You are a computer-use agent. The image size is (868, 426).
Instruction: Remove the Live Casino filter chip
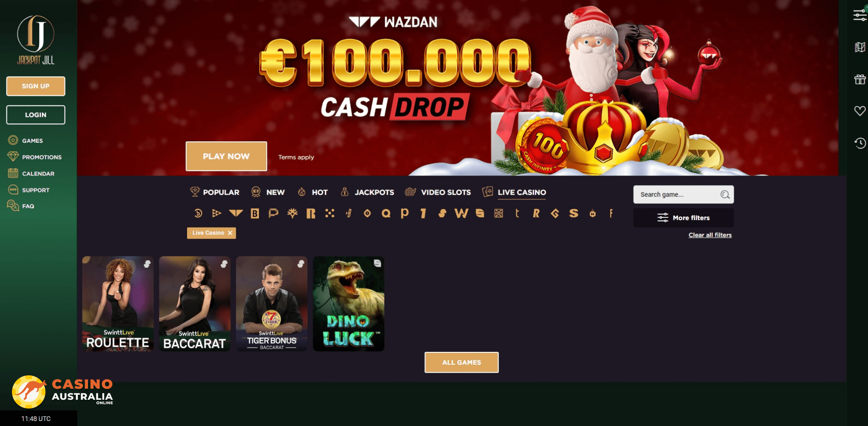pos(230,233)
